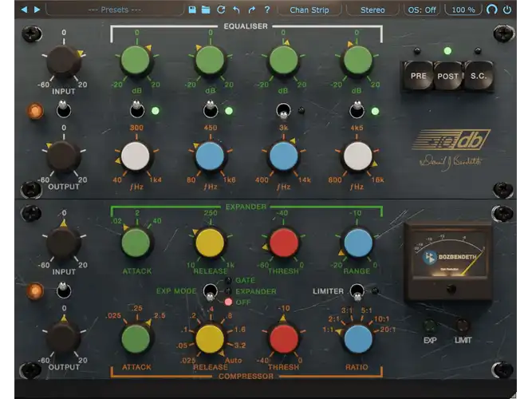The image size is (532, 399).
Task: Click the yellow compressor RELEASE knob
Action: [210, 338]
